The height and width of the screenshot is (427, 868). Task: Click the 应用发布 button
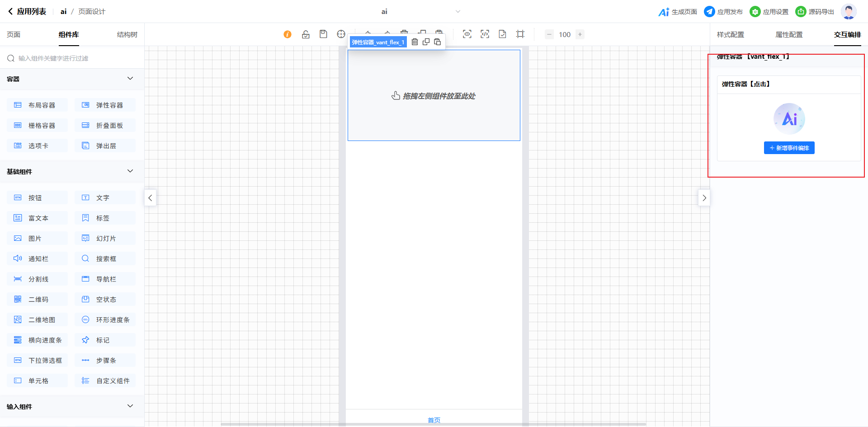(723, 12)
